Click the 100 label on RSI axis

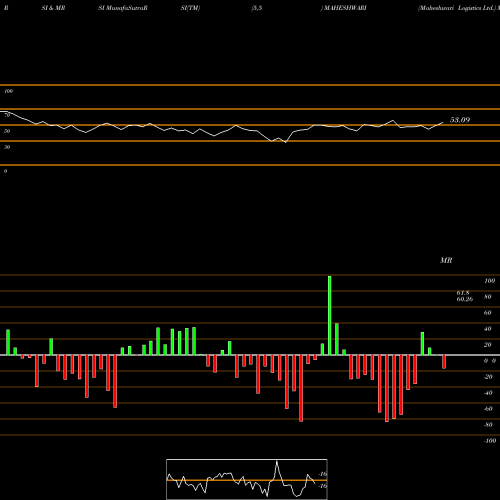(x=9, y=91)
